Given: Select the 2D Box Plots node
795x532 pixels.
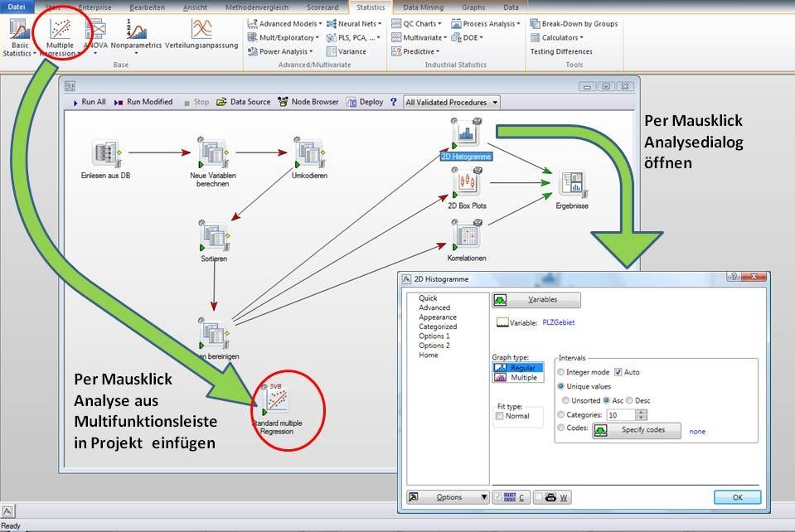Looking at the screenshot, I should (x=466, y=182).
